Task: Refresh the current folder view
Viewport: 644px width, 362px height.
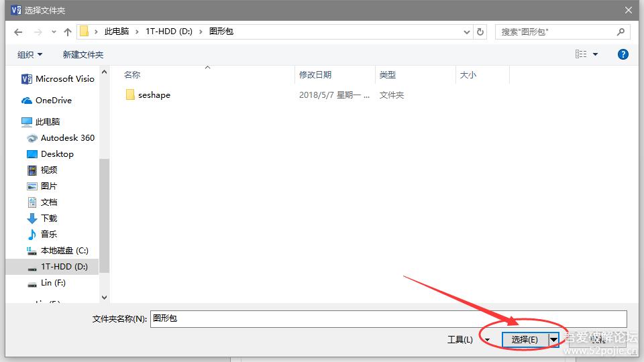Action: pyautogui.click(x=480, y=32)
